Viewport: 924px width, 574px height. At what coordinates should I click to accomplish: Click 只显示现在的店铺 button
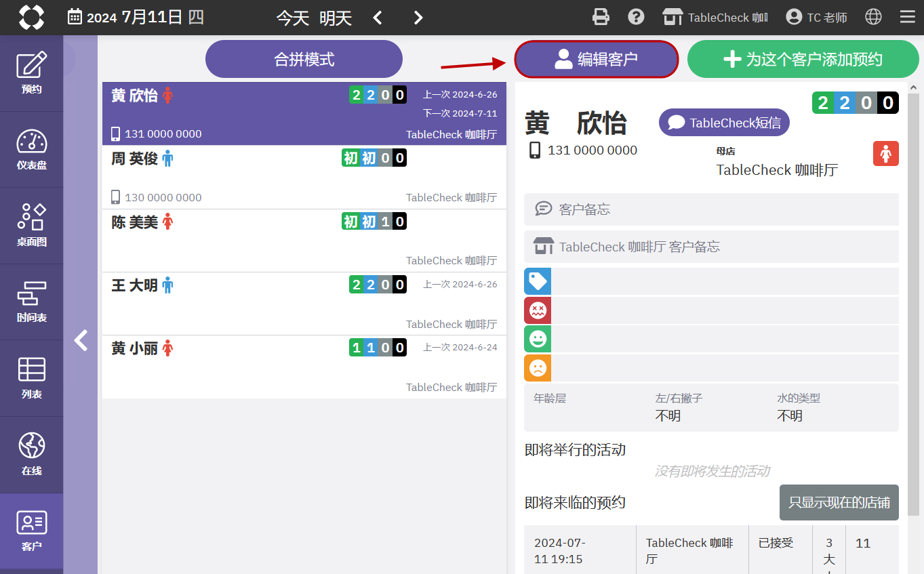tap(839, 503)
